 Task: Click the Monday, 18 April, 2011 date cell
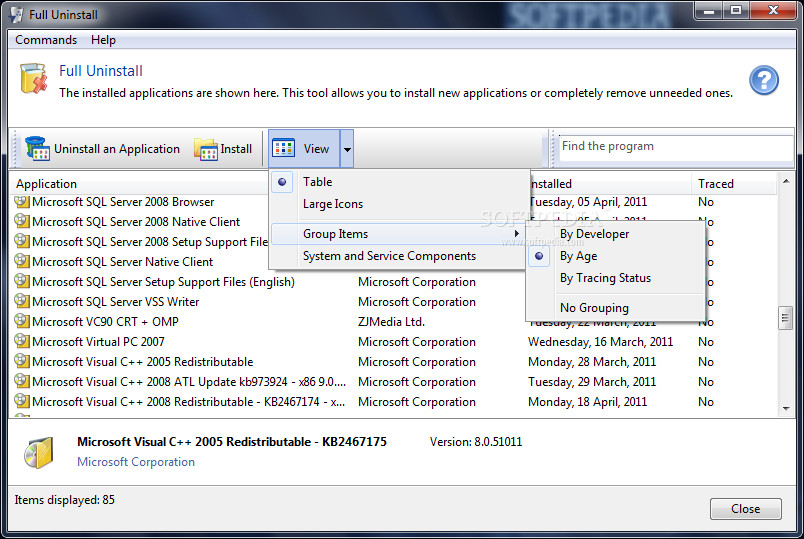[x=588, y=402]
